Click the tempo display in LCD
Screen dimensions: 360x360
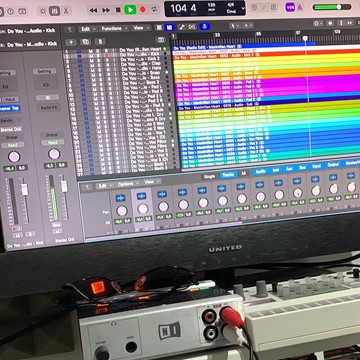pyautogui.click(x=211, y=8)
